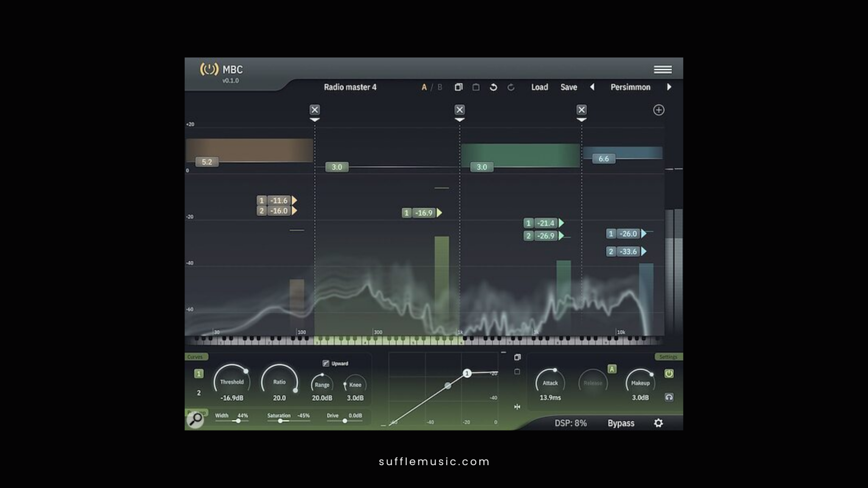Select the blue band threshold -26.0 marker

[x=626, y=233]
